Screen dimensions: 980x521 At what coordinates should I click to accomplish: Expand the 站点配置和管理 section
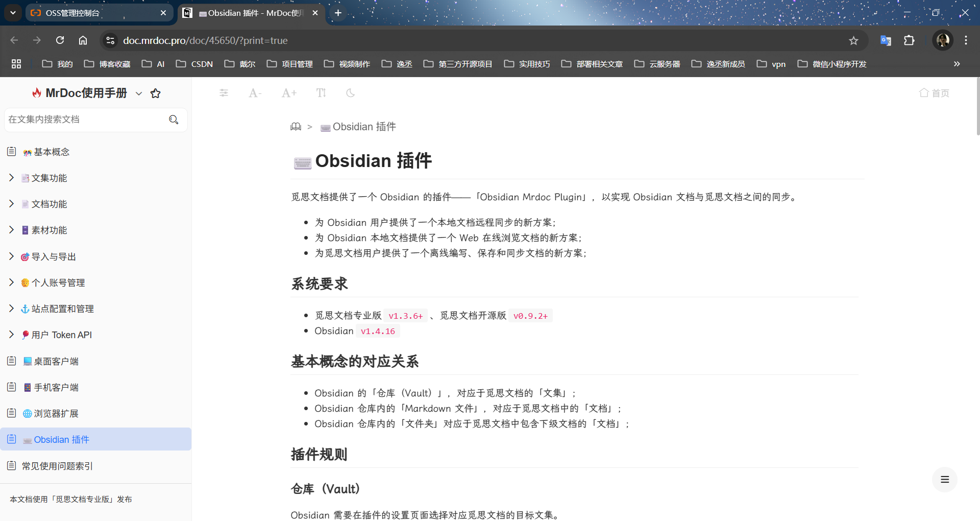(12, 309)
